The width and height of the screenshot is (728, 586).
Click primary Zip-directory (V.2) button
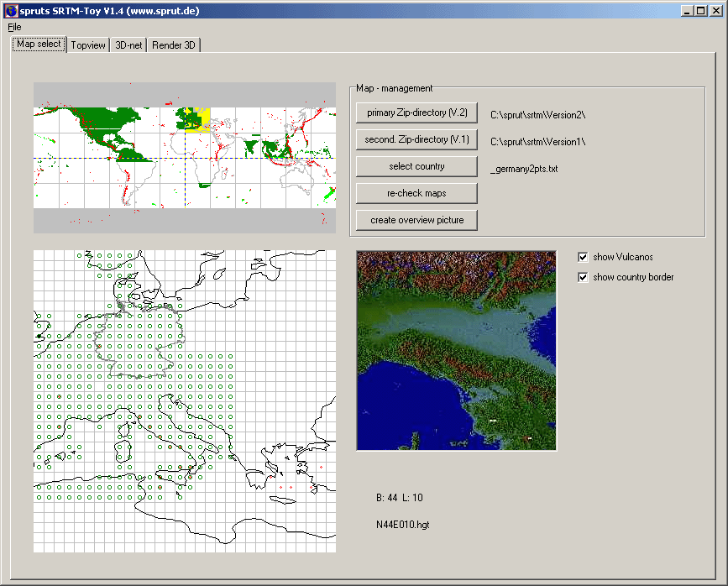[x=416, y=112]
